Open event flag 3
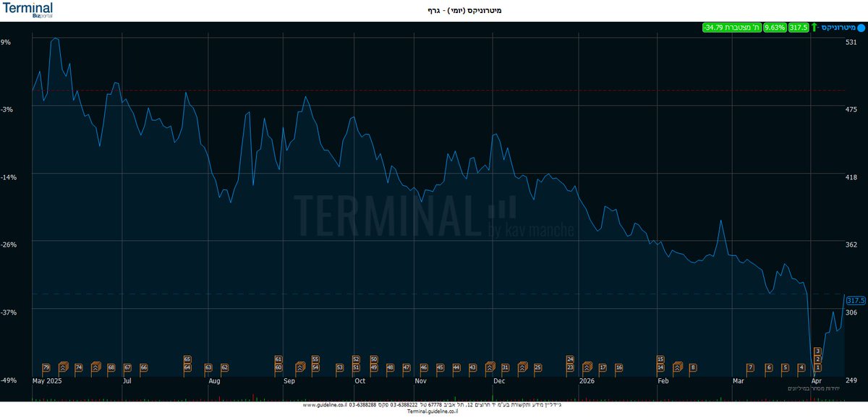 pyautogui.click(x=817, y=351)
